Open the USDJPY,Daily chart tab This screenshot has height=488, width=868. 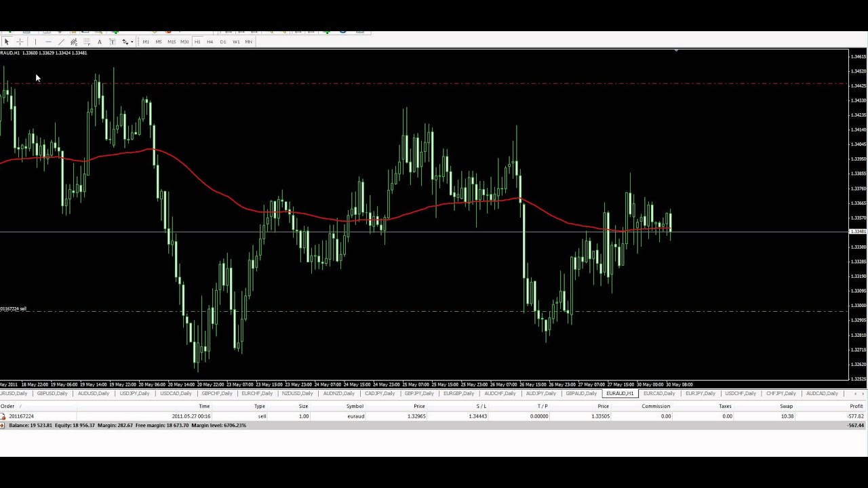tap(134, 394)
